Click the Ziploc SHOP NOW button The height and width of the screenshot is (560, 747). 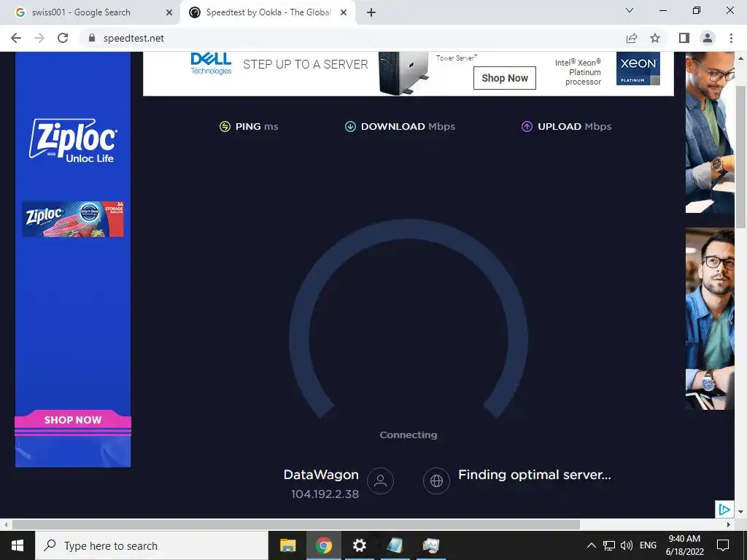tap(73, 419)
